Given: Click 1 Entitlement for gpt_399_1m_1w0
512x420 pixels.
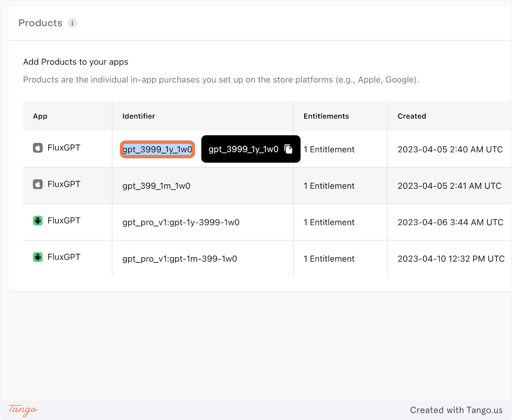Looking at the screenshot, I should click(x=329, y=186).
